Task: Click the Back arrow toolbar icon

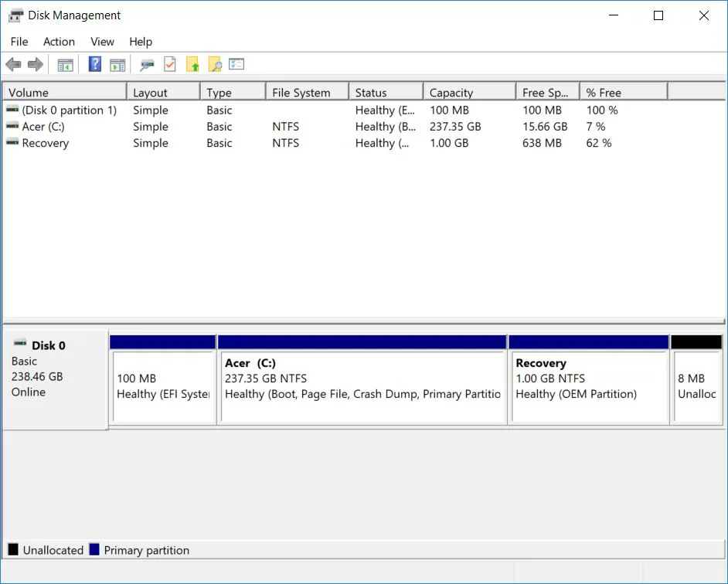Action: coord(13,65)
